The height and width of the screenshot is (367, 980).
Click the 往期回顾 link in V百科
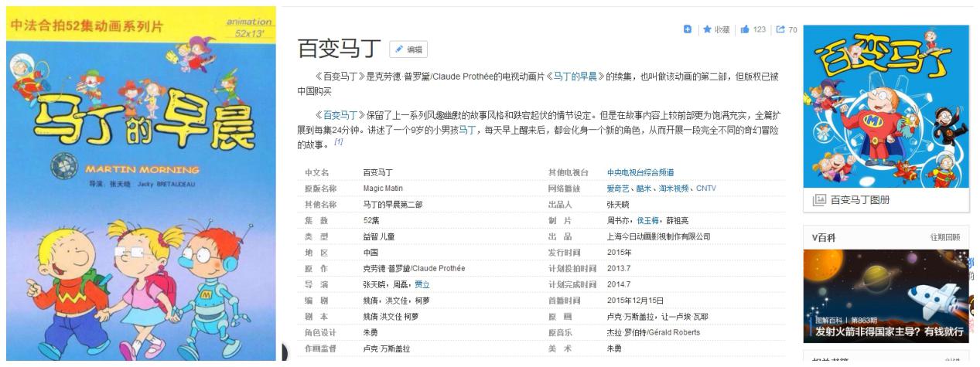tap(944, 237)
